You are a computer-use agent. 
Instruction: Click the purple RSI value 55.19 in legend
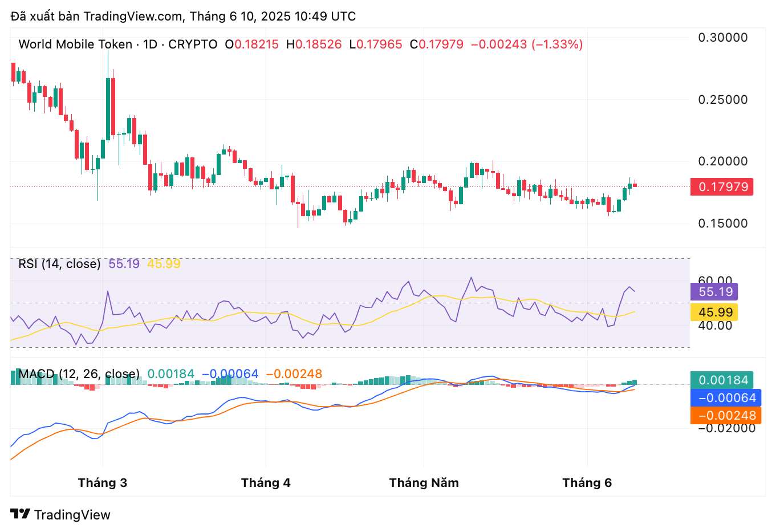(x=124, y=263)
